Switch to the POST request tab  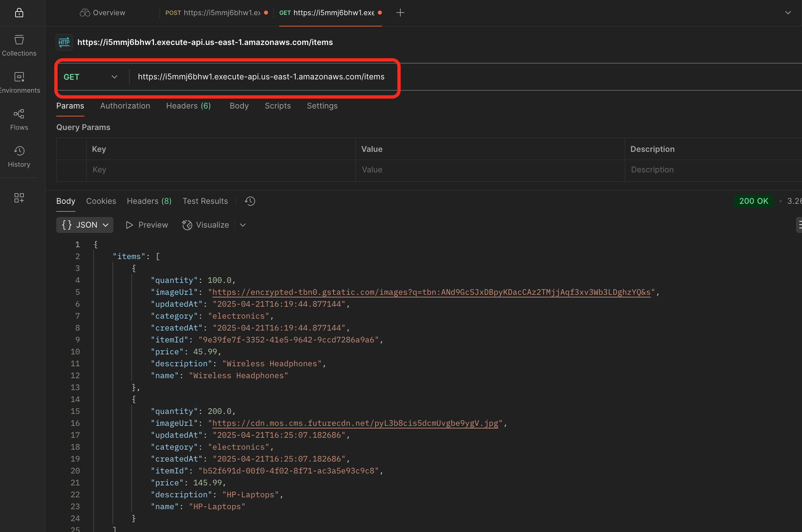[x=216, y=13]
